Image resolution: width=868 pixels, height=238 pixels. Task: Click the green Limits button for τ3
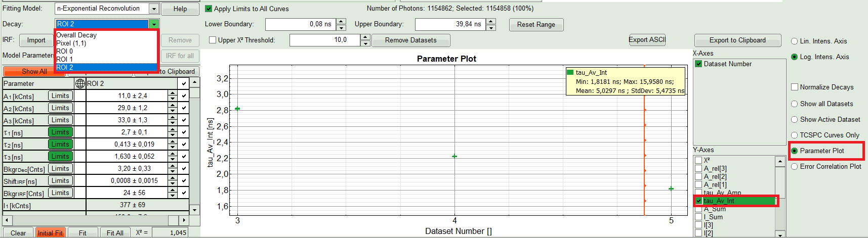pos(60,157)
